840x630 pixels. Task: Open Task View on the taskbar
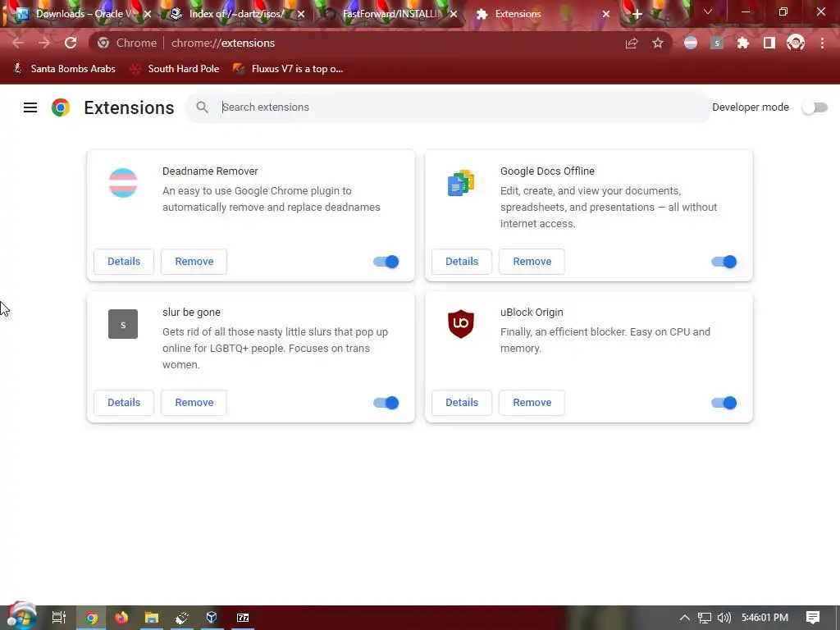point(59,618)
